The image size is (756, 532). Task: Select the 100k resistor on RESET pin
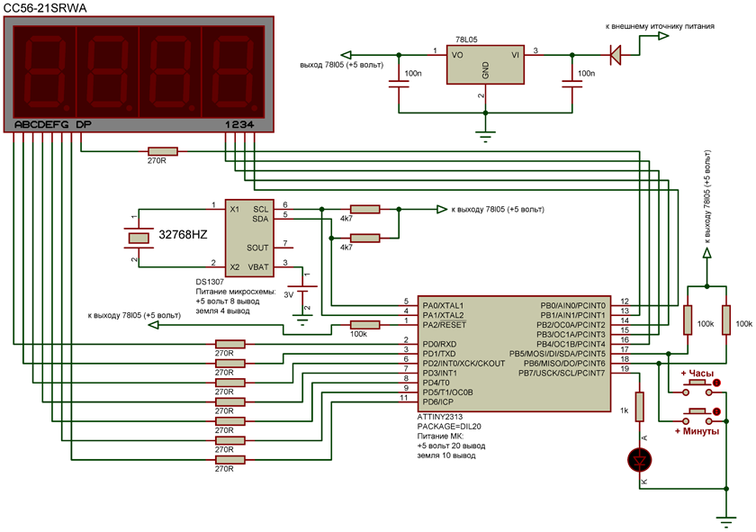click(365, 325)
